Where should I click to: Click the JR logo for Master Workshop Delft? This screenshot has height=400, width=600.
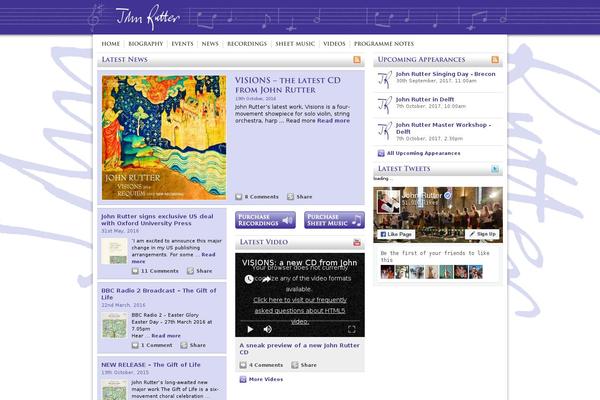pos(385,131)
